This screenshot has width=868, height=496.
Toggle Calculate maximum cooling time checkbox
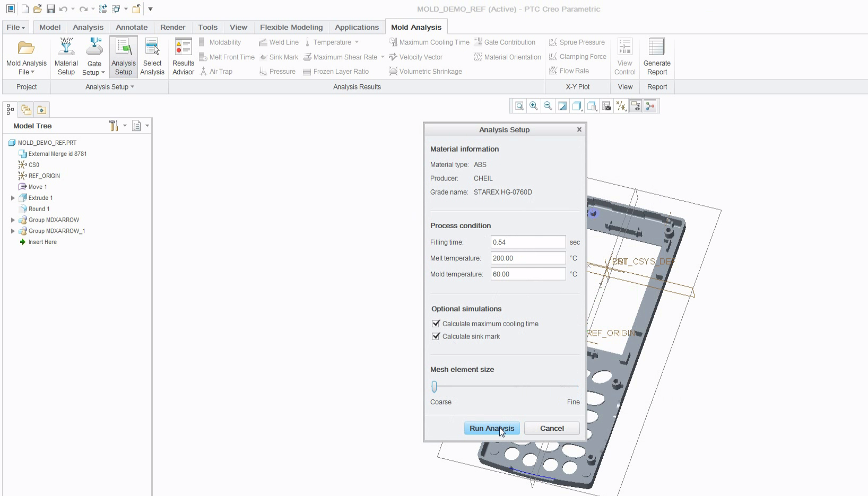point(436,324)
